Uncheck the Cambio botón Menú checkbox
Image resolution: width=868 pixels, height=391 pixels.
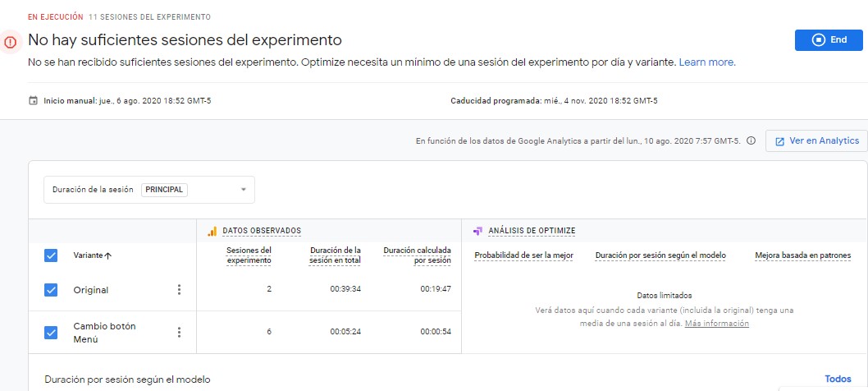tap(51, 332)
